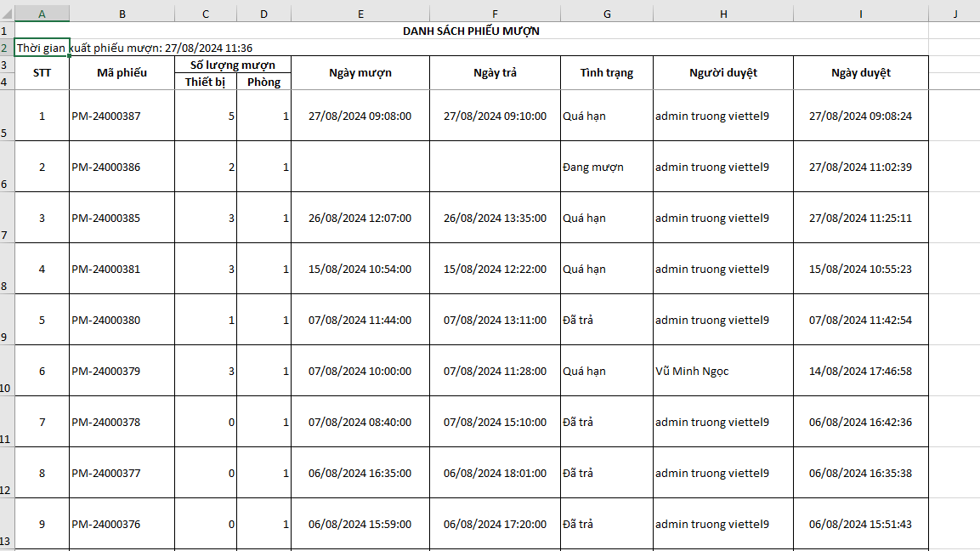Click approval date 06/08/2024 16:35:38

tap(861, 473)
